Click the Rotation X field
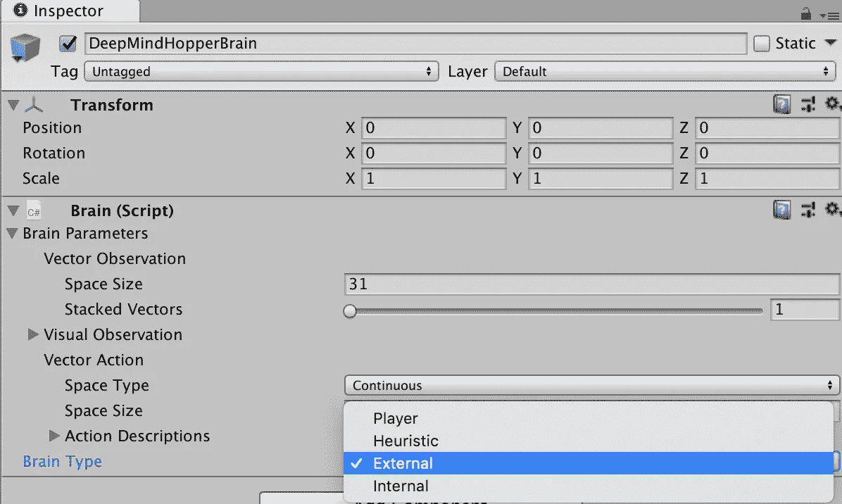The height and width of the screenshot is (504, 842). [x=434, y=153]
